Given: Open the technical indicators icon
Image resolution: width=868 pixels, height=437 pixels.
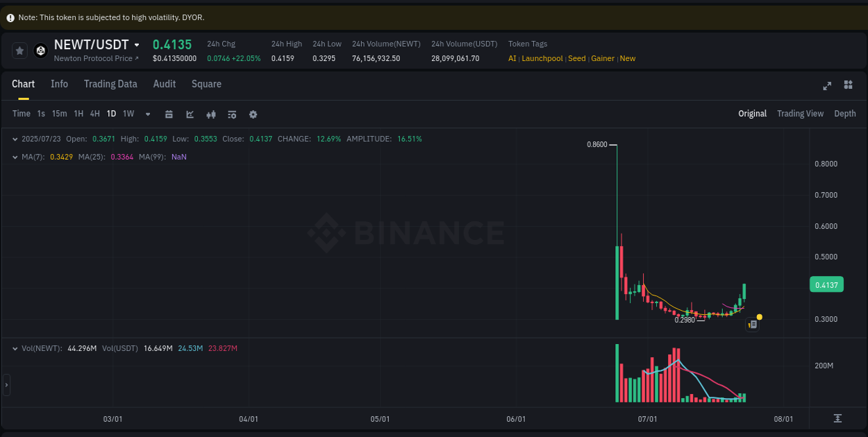Looking at the screenshot, I should (x=210, y=114).
